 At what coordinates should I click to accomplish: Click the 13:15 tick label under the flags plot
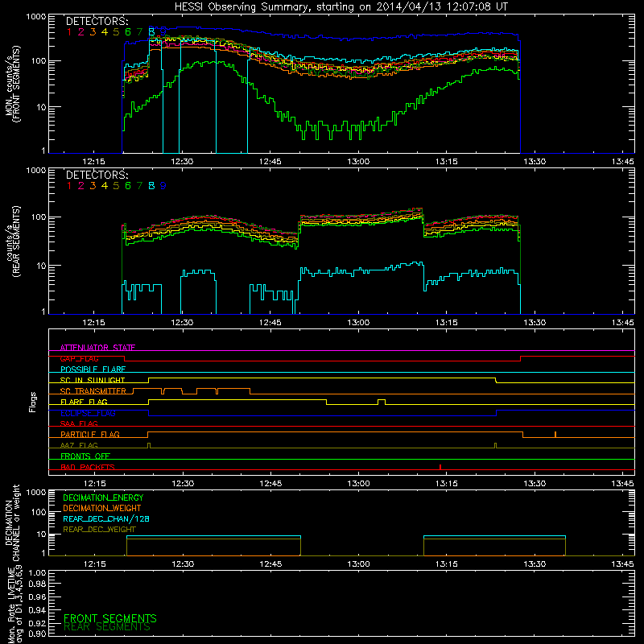(x=447, y=484)
